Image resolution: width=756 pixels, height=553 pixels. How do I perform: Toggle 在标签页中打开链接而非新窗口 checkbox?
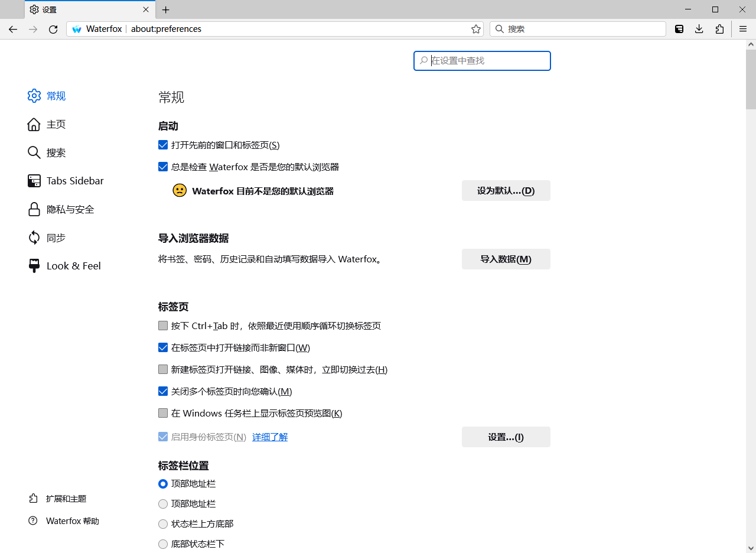click(163, 347)
